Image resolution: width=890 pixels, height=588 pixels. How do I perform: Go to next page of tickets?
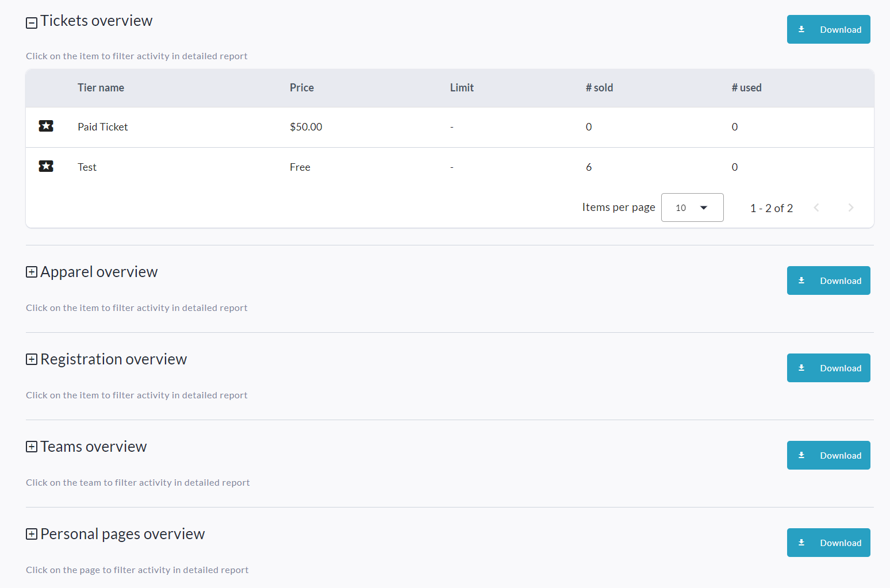(x=850, y=207)
